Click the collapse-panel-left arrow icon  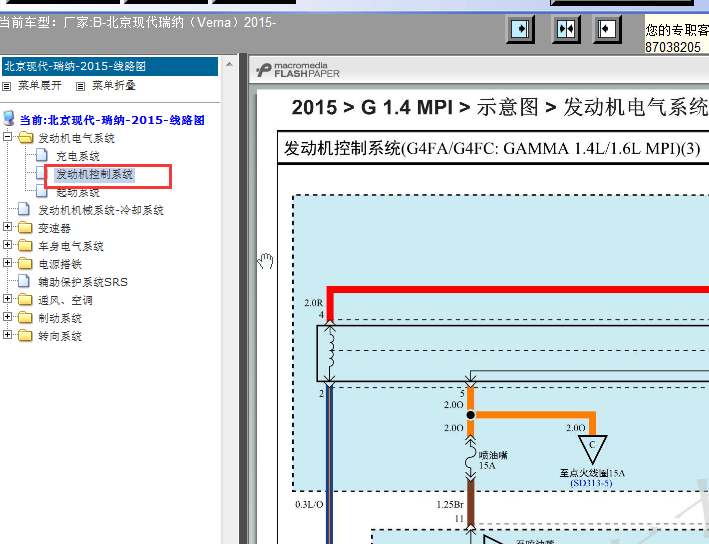coord(607,29)
